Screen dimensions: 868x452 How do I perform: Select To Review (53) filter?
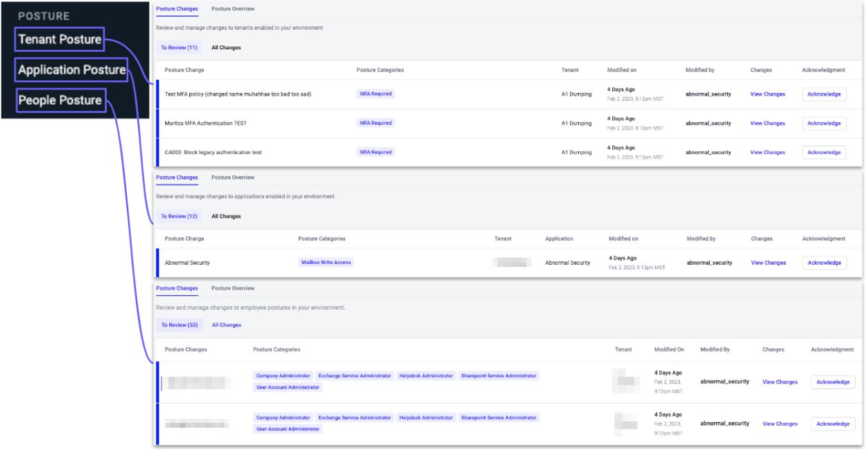pyautogui.click(x=179, y=324)
